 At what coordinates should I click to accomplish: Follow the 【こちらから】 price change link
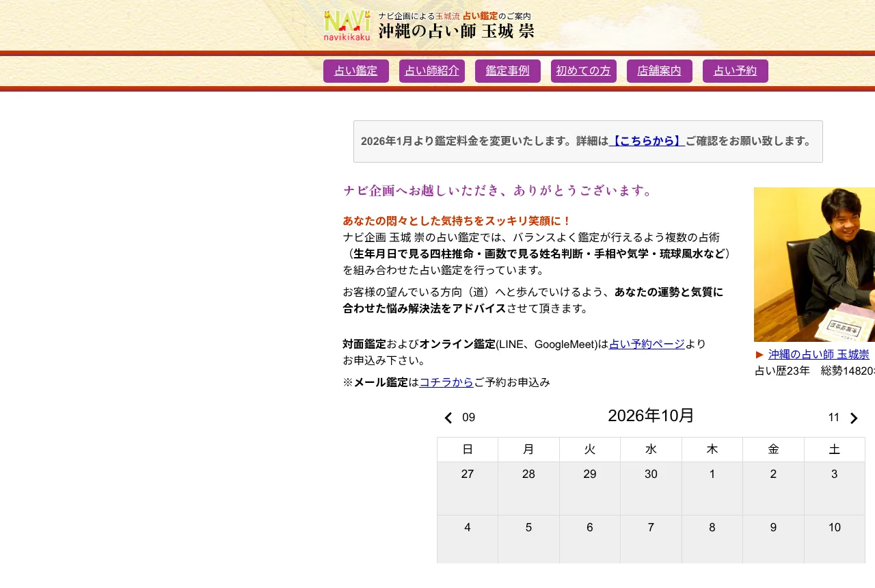(647, 141)
